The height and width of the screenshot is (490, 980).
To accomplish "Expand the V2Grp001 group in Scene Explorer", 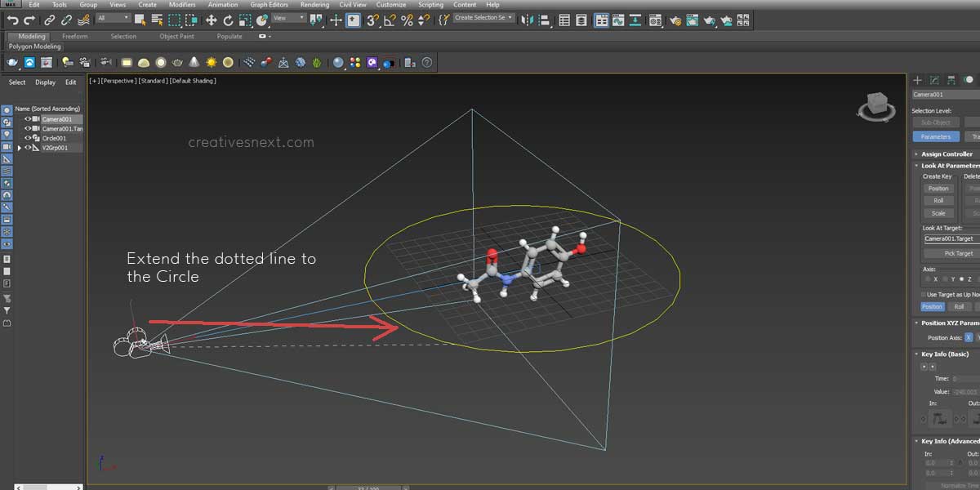I will point(19,148).
